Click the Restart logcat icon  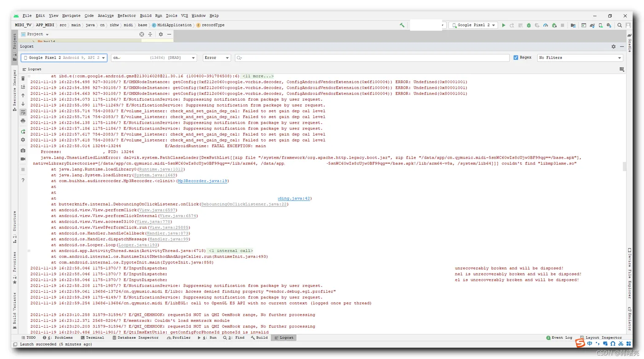[23, 131]
